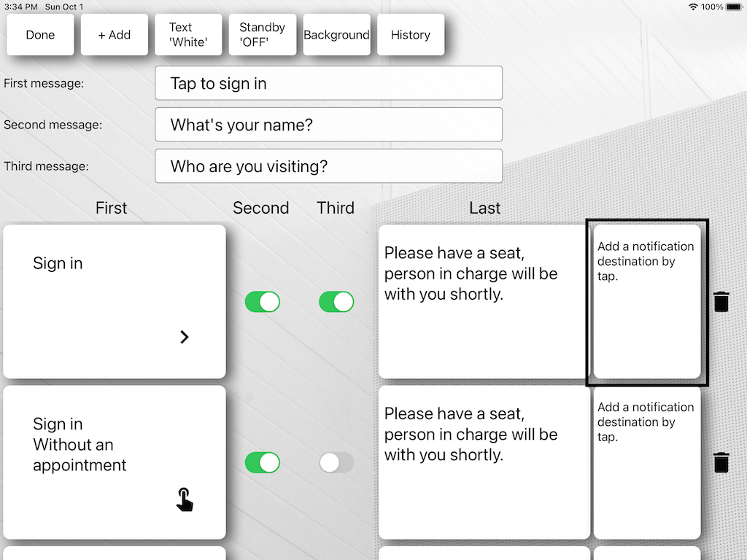Open the Background options
Viewport: 747px width, 560px height.
click(x=337, y=35)
